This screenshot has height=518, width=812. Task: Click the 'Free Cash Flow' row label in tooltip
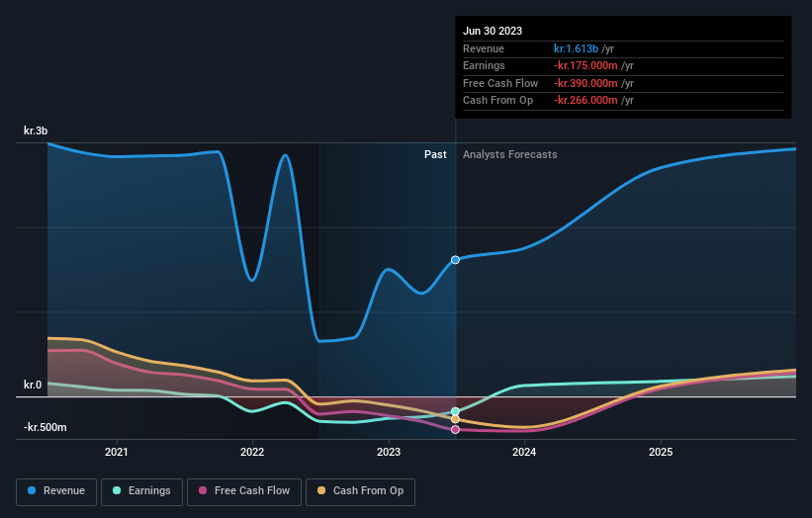tap(500, 83)
